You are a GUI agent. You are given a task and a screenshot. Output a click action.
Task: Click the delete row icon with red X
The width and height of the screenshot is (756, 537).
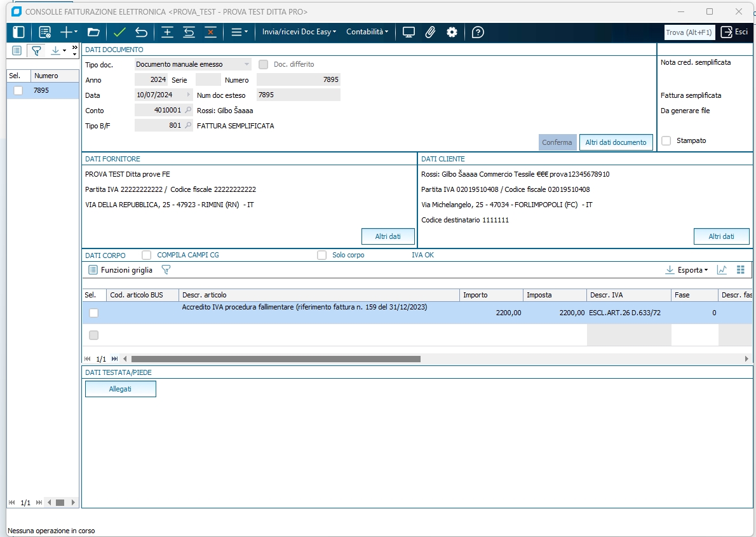210,32
